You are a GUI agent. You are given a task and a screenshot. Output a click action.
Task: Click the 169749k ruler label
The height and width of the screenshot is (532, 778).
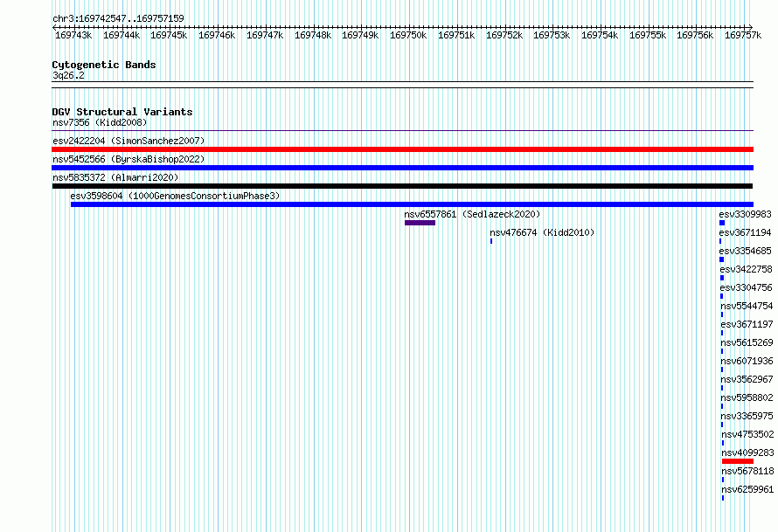click(x=360, y=35)
